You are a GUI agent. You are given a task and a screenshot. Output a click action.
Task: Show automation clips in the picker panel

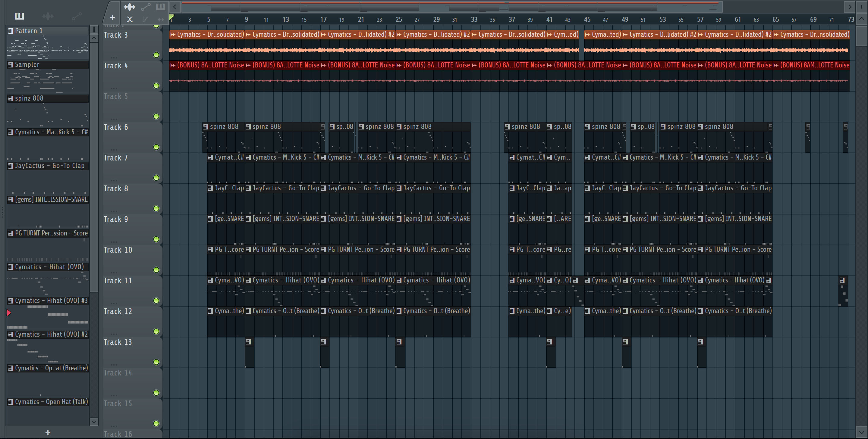coord(77,16)
